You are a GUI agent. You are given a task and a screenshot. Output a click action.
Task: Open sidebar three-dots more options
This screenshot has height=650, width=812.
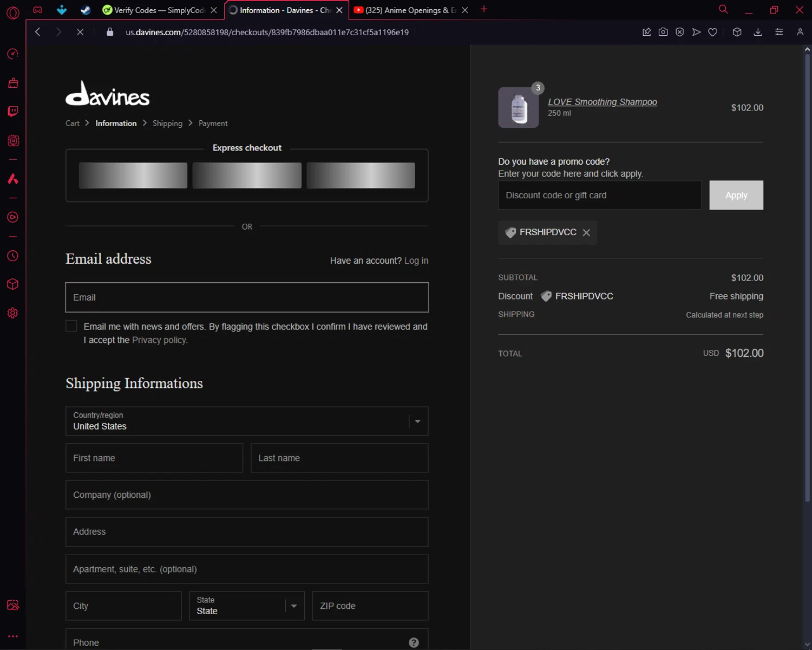(x=13, y=636)
